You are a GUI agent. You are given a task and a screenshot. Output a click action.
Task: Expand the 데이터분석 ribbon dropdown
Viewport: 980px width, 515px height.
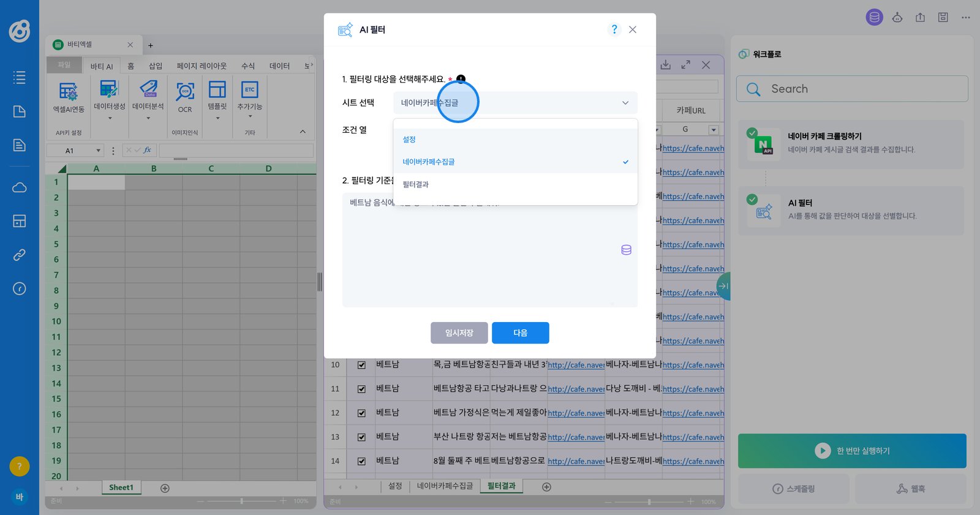click(148, 118)
